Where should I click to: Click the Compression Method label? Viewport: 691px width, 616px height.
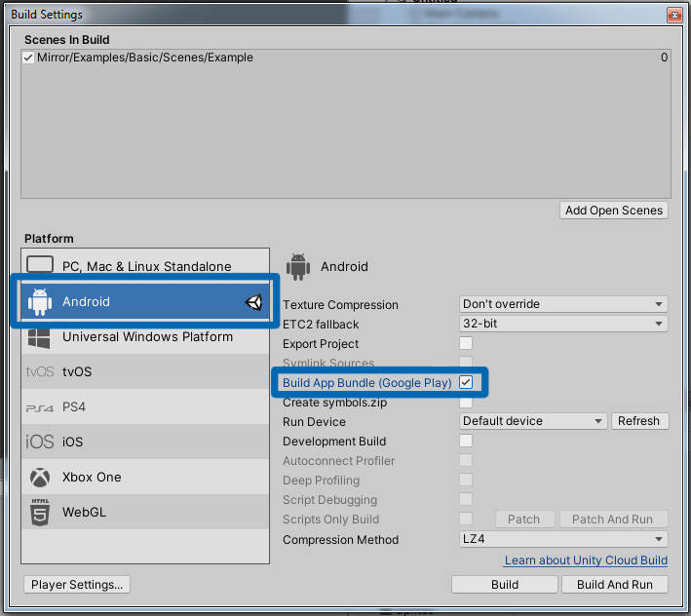(x=341, y=540)
